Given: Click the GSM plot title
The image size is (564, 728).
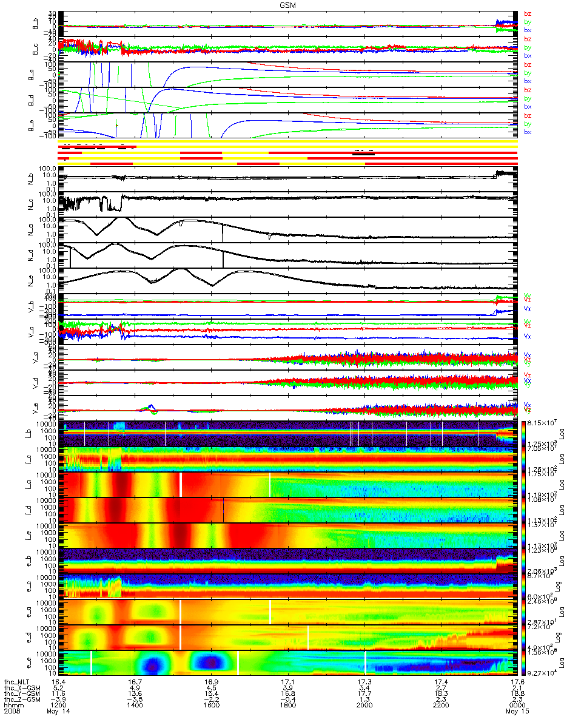Looking at the screenshot, I should 287,5.
